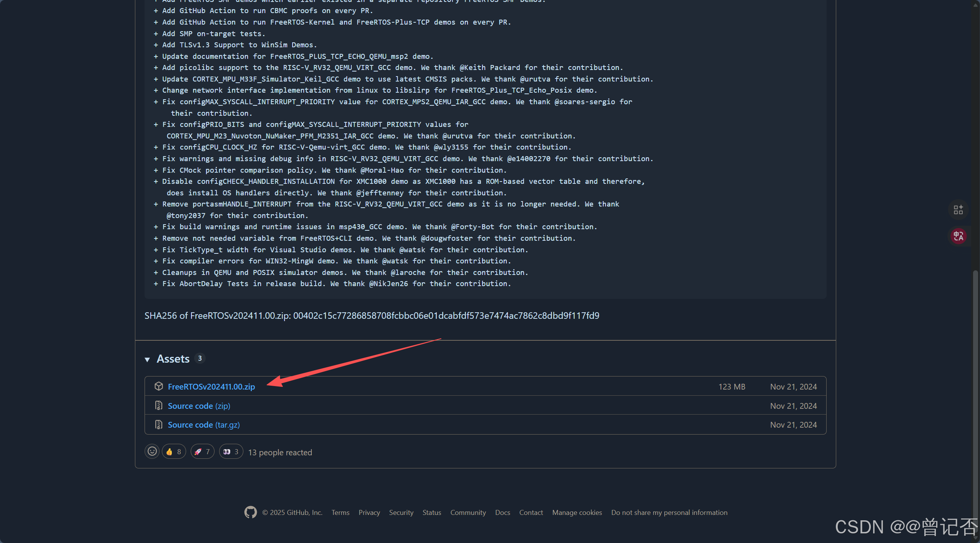Viewport: 980px width, 543px height.
Task: Click the 'Fix AbortDelay Tests in release build' line
Action: coord(332,283)
